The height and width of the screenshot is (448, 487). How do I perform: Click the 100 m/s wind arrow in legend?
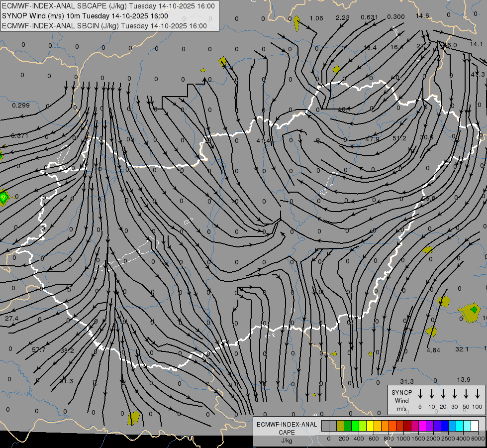[478, 394]
